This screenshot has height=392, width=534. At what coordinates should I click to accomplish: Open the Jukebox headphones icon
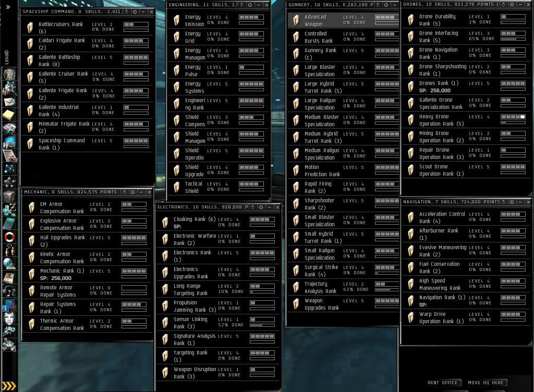point(9,290)
